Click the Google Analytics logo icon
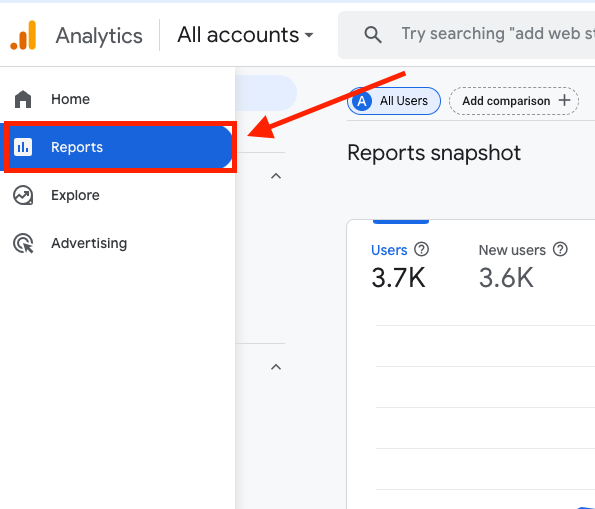Image resolution: width=595 pixels, height=509 pixels. click(x=23, y=35)
